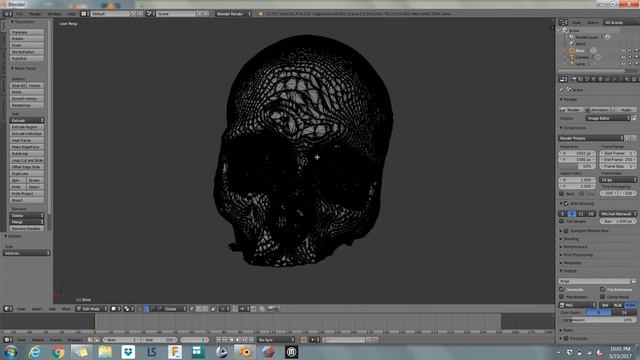
Task: Open the Image Editor display dropdown
Action: click(x=608, y=118)
